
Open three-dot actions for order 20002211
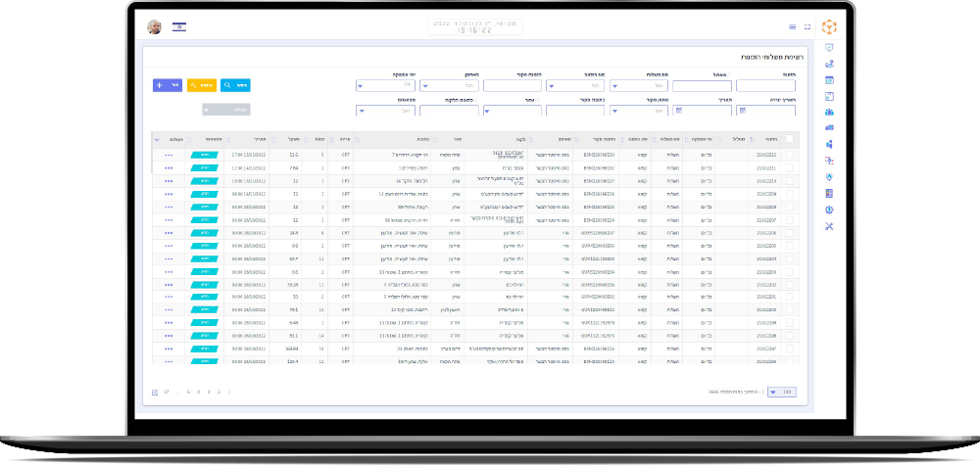(x=169, y=167)
